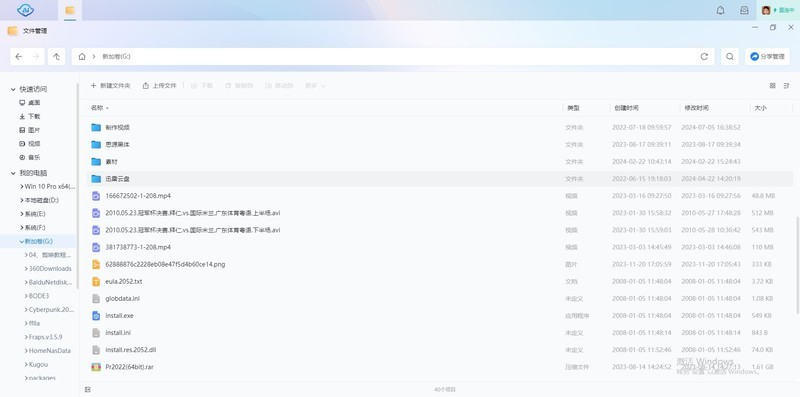Click the bottom-left status bar icon
800x397 pixels.
[88, 389]
